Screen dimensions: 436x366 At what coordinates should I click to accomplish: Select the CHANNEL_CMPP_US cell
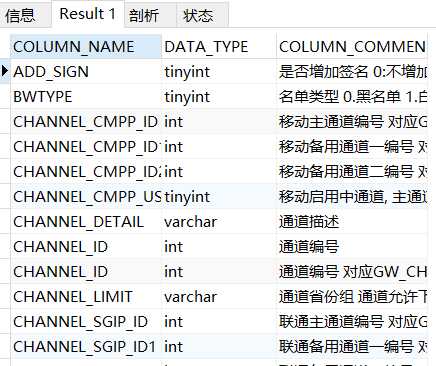click(x=86, y=197)
